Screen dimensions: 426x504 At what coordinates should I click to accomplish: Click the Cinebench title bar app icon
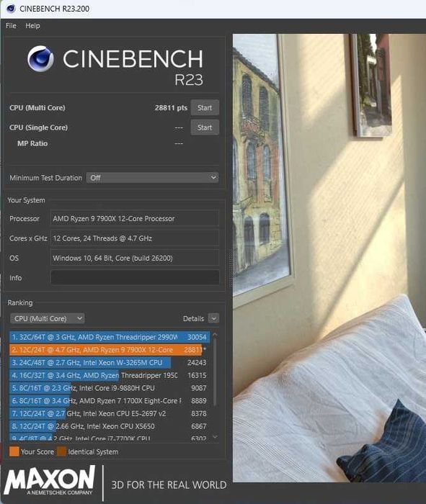coord(11,9)
